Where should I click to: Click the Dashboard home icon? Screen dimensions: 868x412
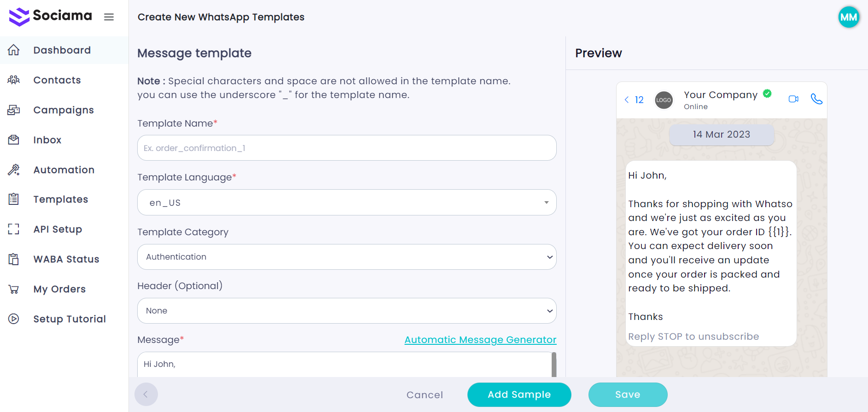(14, 50)
